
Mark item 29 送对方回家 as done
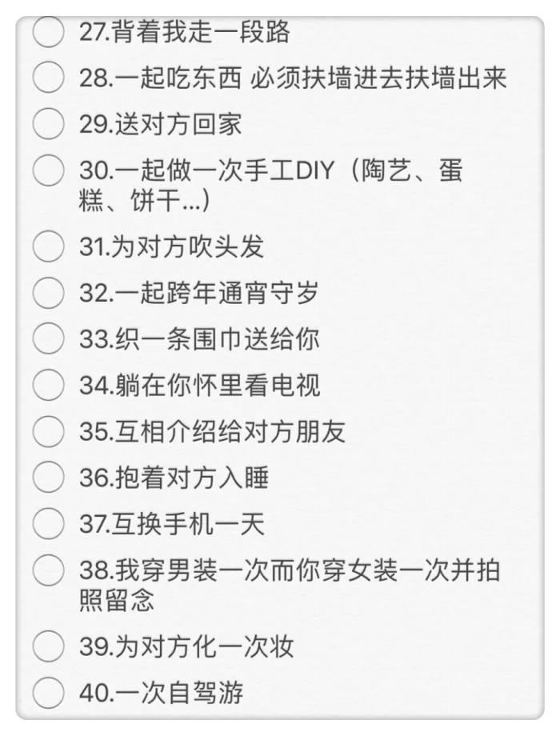[x=49, y=125]
